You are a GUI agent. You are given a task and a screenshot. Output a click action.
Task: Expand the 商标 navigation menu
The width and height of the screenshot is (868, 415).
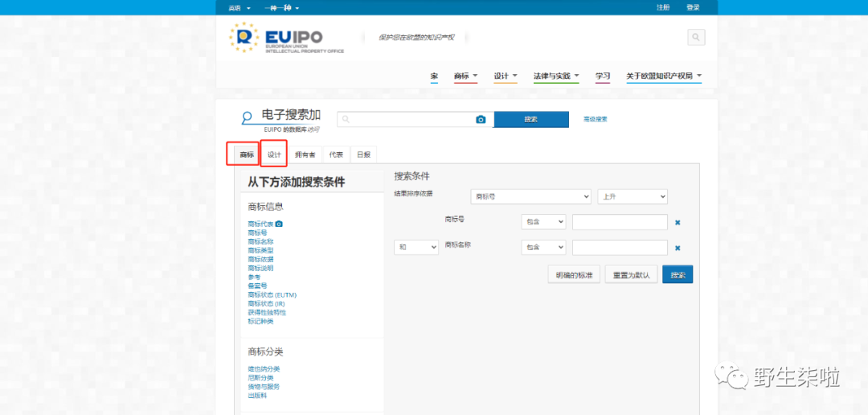coord(465,76)
